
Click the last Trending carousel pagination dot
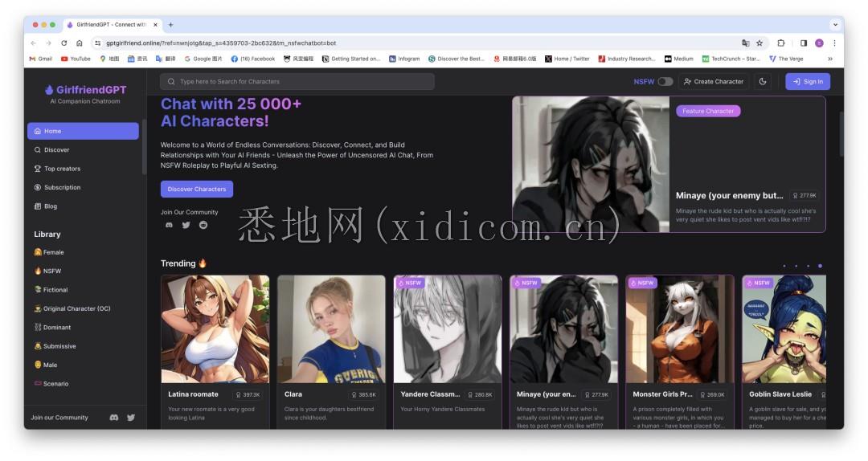tap(820, 265)
